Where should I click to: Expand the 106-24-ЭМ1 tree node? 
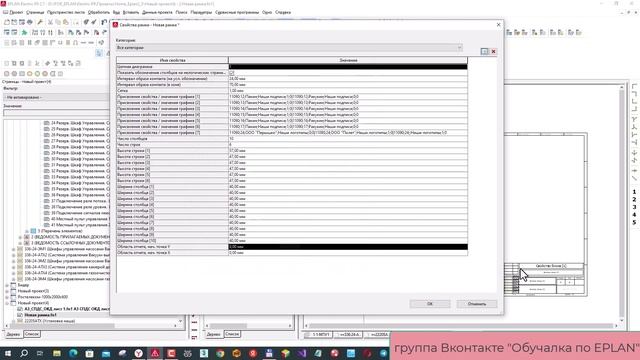pyautogui.click(x=13, y=249)
